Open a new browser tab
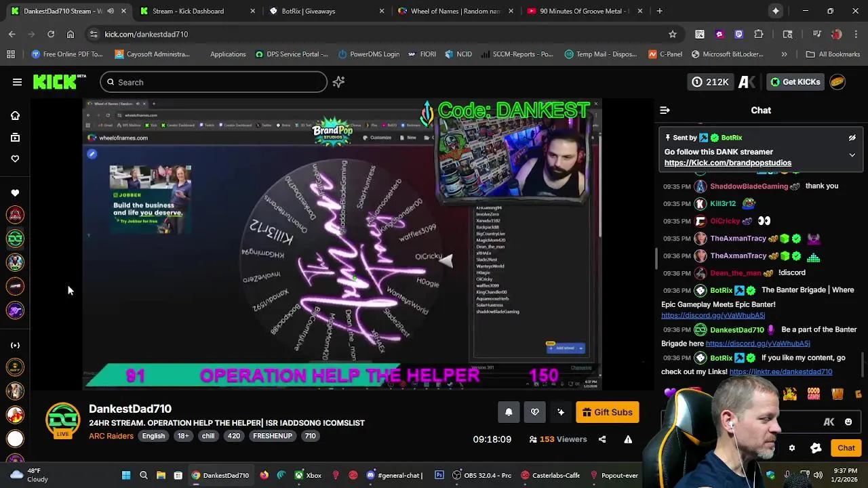Screen dimensions: 868x488 (659, 11)
